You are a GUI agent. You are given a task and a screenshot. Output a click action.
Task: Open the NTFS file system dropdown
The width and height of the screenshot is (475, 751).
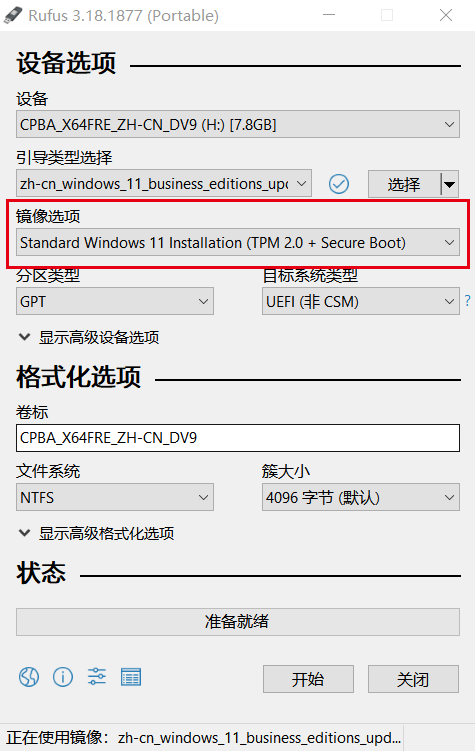click(115, 497)
